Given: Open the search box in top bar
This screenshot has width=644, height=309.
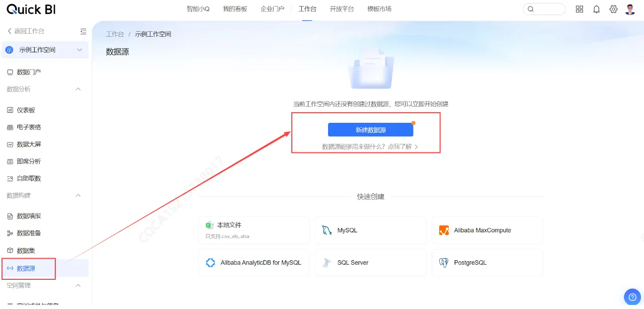Looking at the screenshot, I should tap(544, 9).
